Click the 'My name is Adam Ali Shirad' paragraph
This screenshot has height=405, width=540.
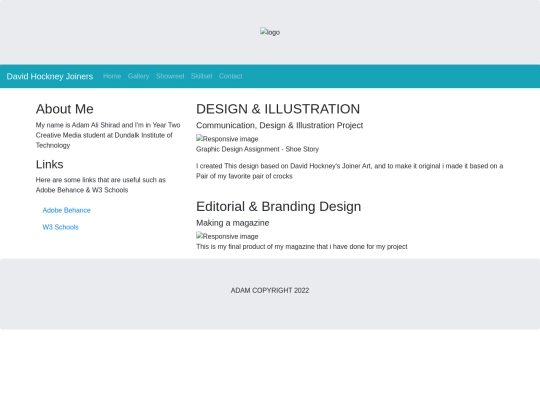click(x=108, y=135)
